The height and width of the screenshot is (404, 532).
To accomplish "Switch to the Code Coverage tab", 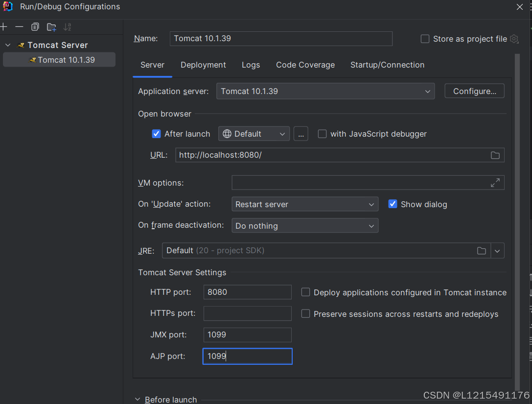I will coord(305,65).
